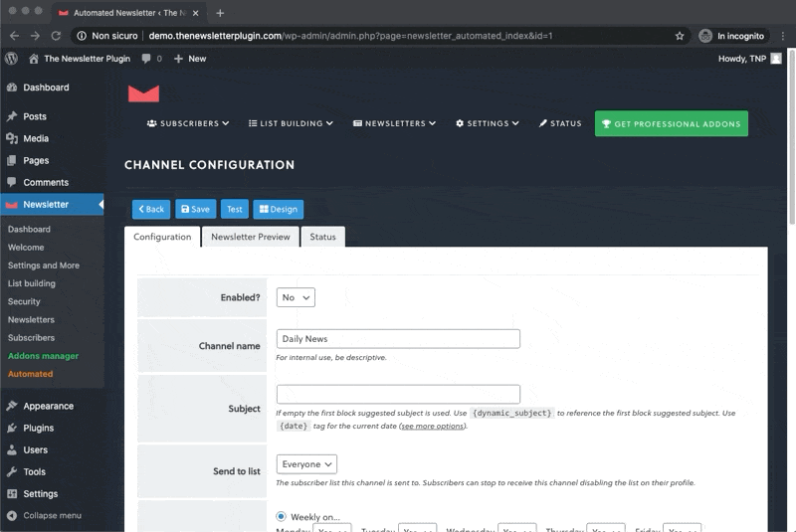Close the Automated Newsletter browser tab
The width and height of the screenshot is (796, 532).
[195, 13]
